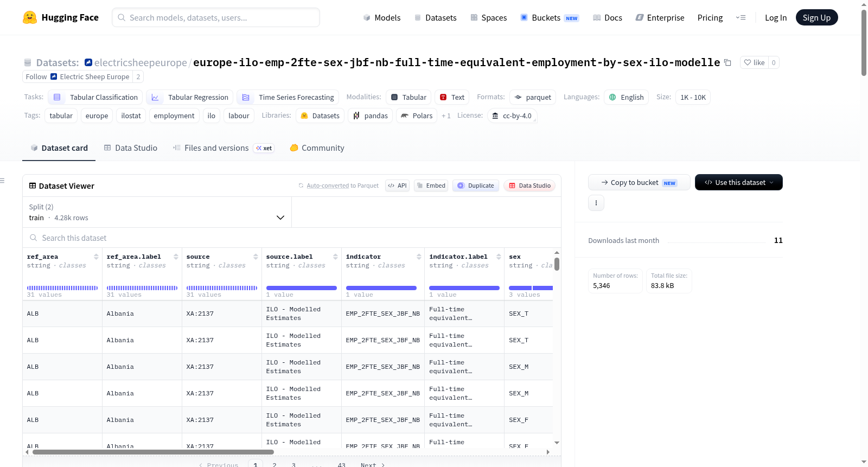Click the sort icon on the indicator column
The height and width of the screenshot is (467, 868).
(x=419, y=257)
